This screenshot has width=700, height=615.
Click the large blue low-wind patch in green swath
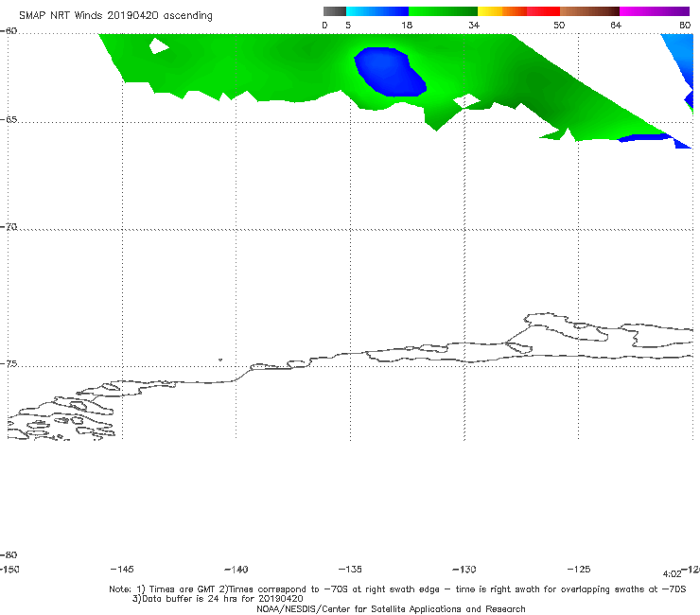[390, 72]
